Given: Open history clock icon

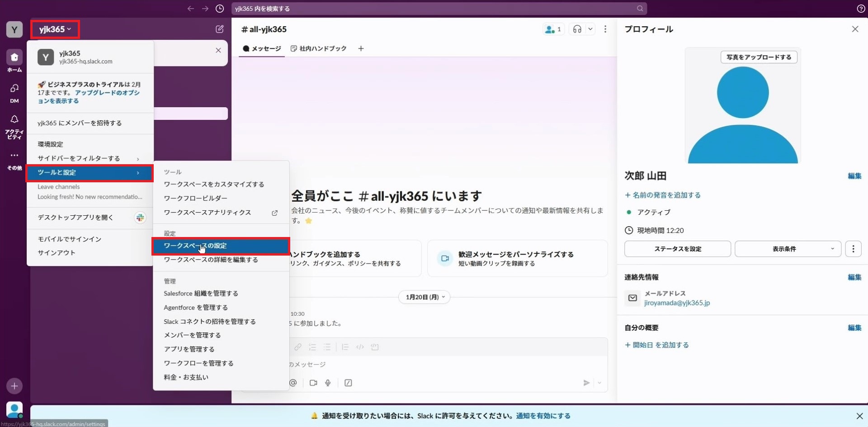Looking at the screenshot, I should tap(220, 9).
